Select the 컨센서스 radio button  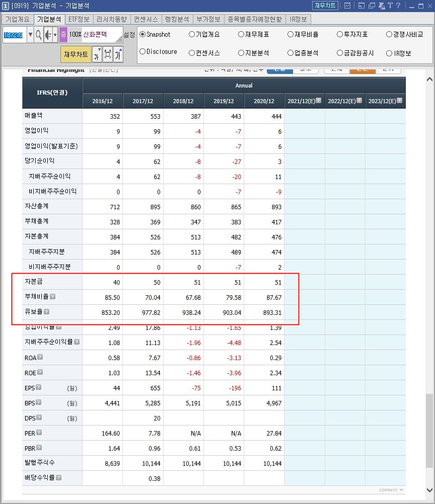192,53
